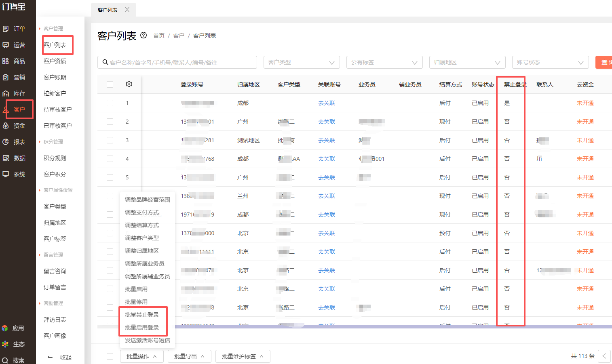The image size is (612, 364).
Task: Click the help question mark beside 客户列表
Action: tap(144, 35)
